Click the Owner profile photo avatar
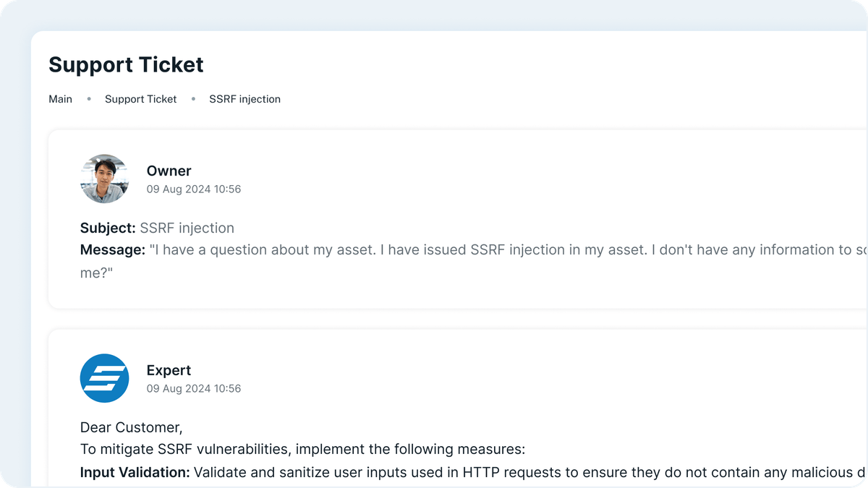Image resolution: width=868 pixels, height=488 pixels. click(x=104, y=179)
